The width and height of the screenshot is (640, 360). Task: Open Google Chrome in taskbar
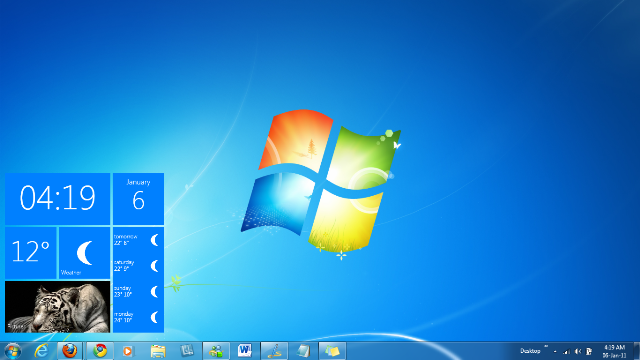[x=100, y=351]
